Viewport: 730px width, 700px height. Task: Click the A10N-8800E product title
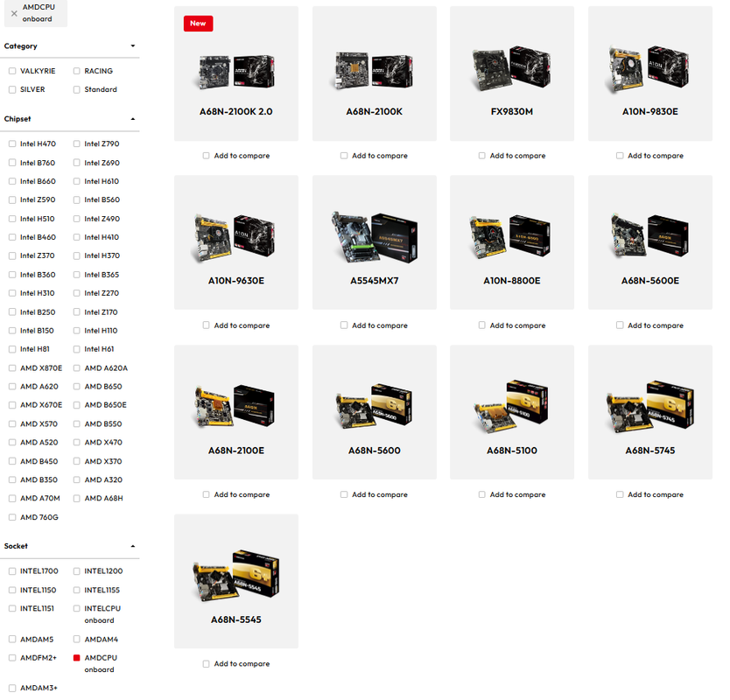(512, 281)
